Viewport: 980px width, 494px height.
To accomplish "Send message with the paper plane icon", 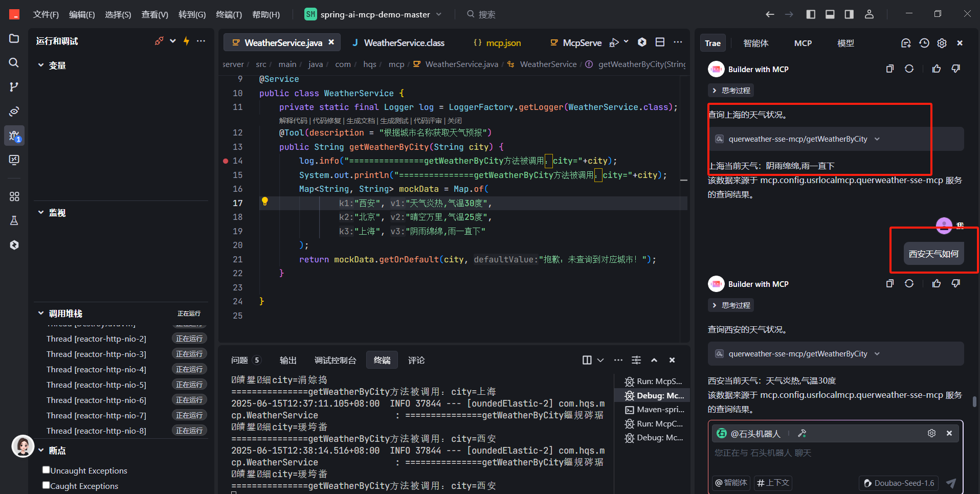I will [950, 483].
